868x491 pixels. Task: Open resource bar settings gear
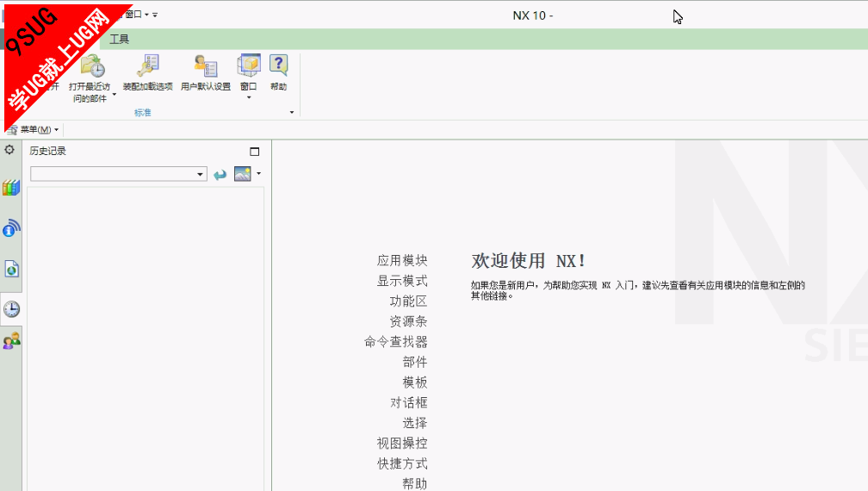coord(9,150)
